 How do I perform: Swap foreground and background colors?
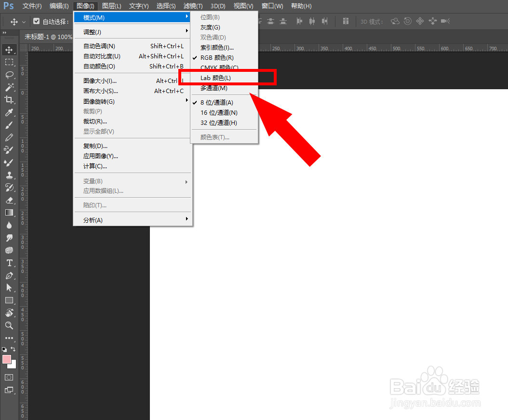click(x=13, y=349)
